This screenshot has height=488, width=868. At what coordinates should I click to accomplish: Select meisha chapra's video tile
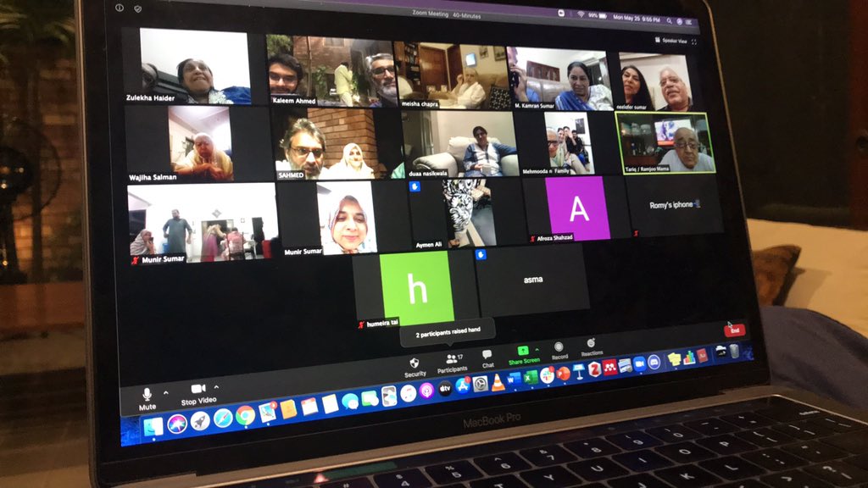[451, 75]
